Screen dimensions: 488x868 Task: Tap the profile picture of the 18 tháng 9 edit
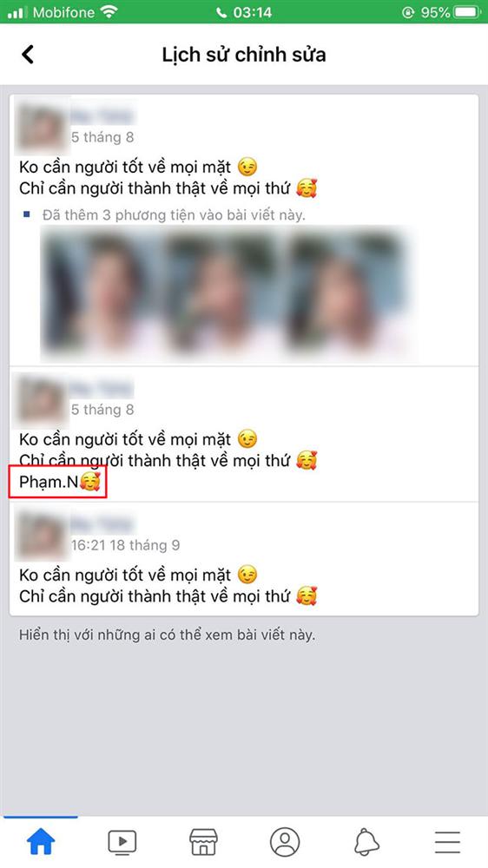tap(42, 536)
